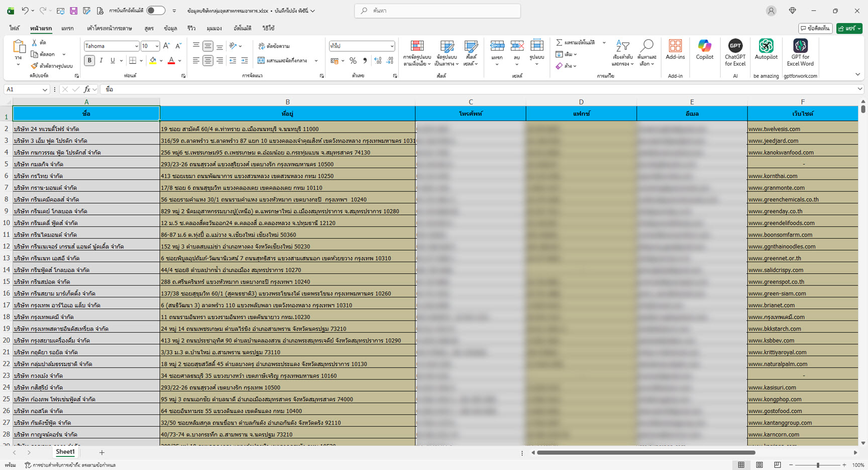Image resolution: width=868 pixels, height=470 pixels.
Task: Apply percent style to the cell
Action: click(x=353, y=61)
